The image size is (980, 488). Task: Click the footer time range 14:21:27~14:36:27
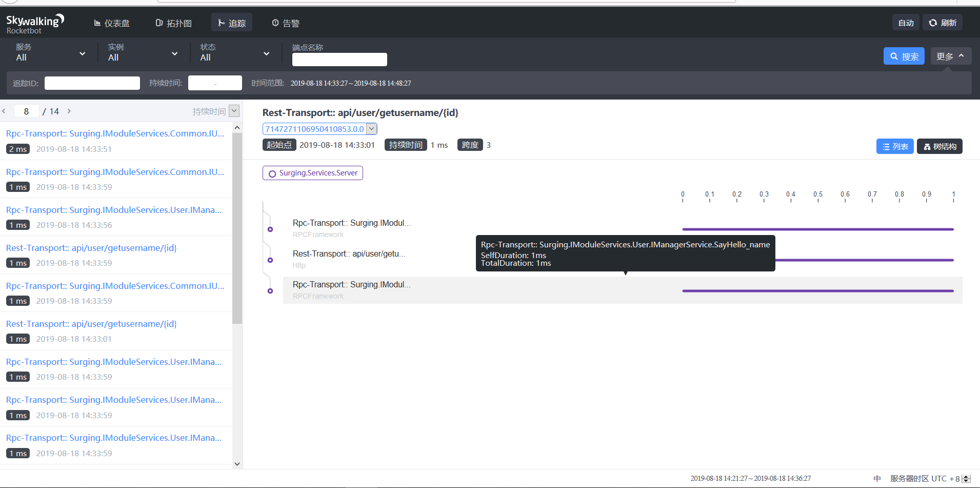pos(751,478)
